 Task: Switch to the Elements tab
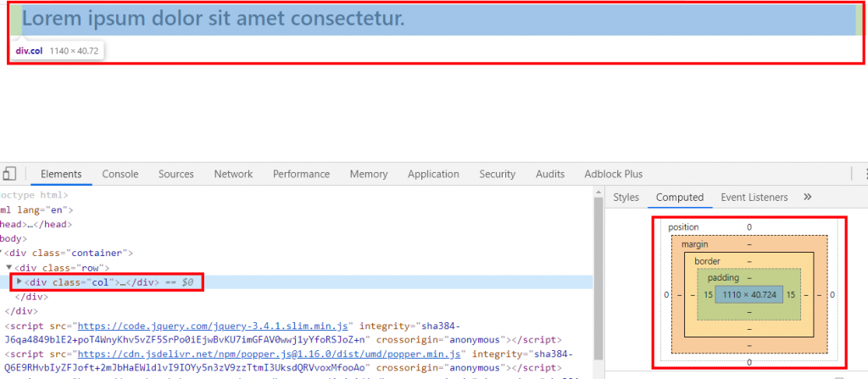click(x=61, y=174)
